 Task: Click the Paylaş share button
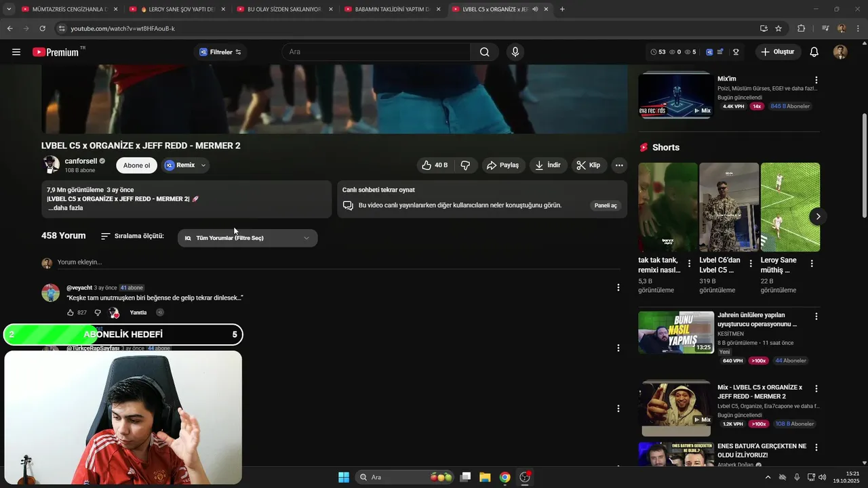coord(503,165)
